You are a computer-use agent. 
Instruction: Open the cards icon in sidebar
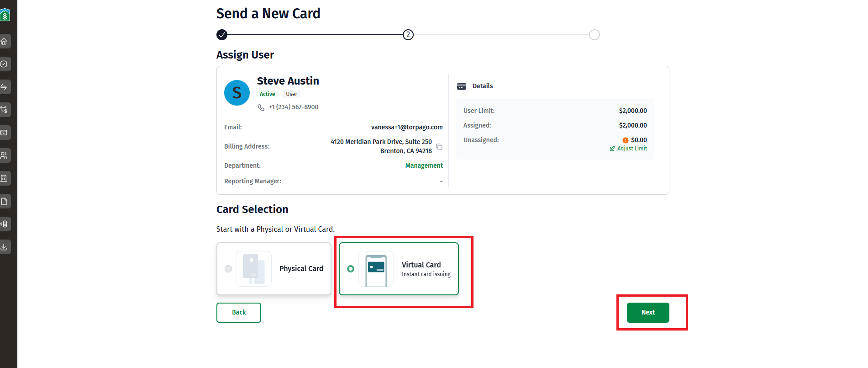pyautogui.click(x=4, y=133)
